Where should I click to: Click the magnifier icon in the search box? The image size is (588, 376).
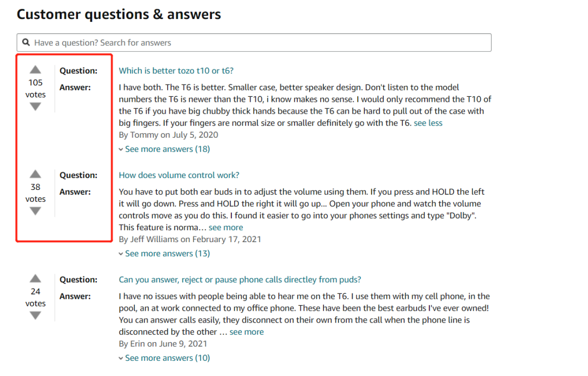26,42
